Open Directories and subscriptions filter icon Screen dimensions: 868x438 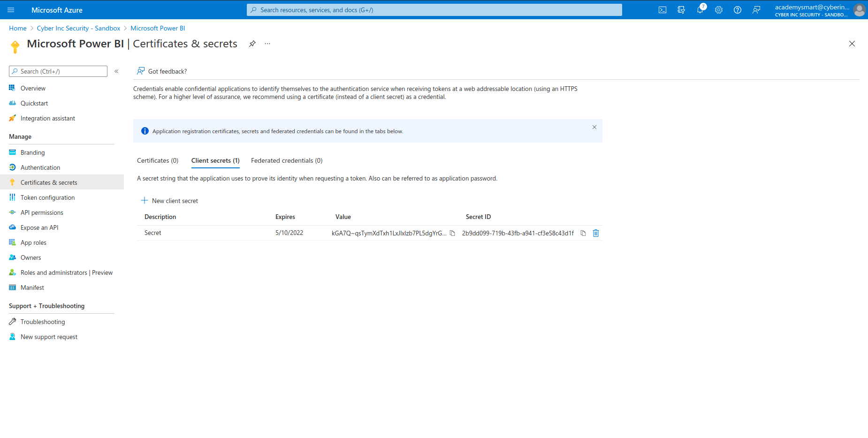[681, 10]
